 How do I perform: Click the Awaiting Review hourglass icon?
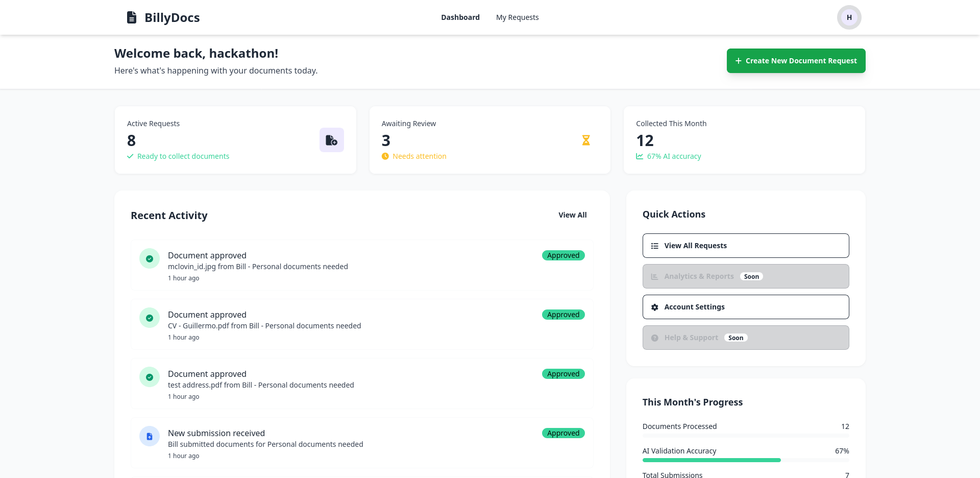(586, 140)
